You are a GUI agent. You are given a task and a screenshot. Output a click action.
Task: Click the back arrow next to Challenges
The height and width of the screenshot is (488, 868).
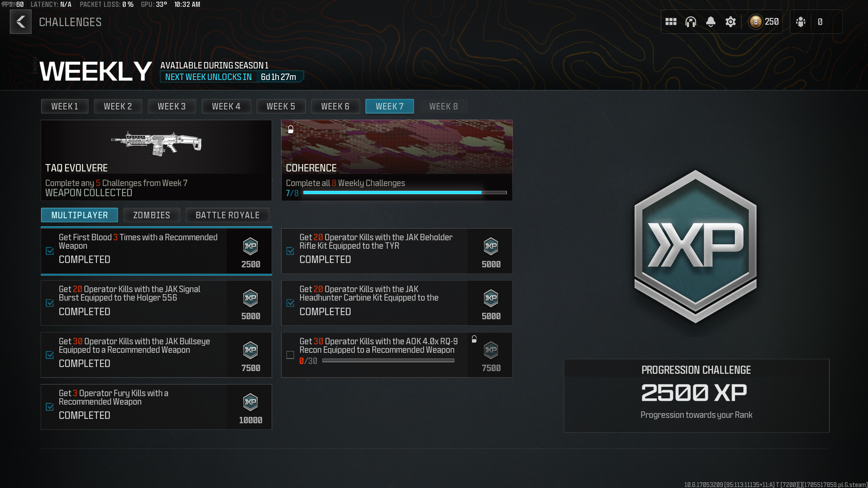(x=21, y=22)
